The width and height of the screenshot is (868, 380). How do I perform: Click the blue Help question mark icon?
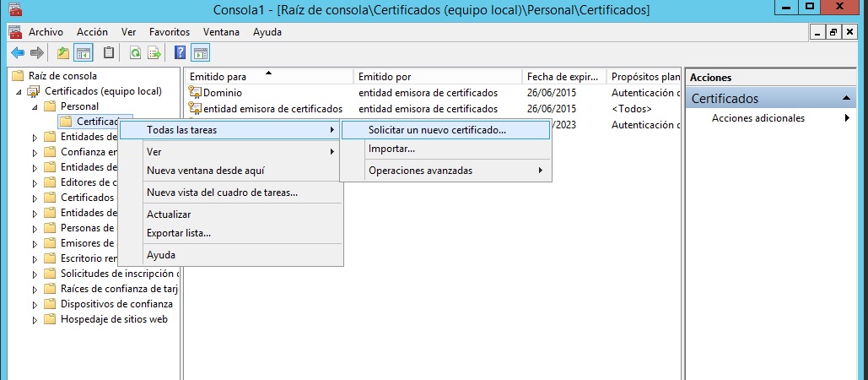point(180,52)
